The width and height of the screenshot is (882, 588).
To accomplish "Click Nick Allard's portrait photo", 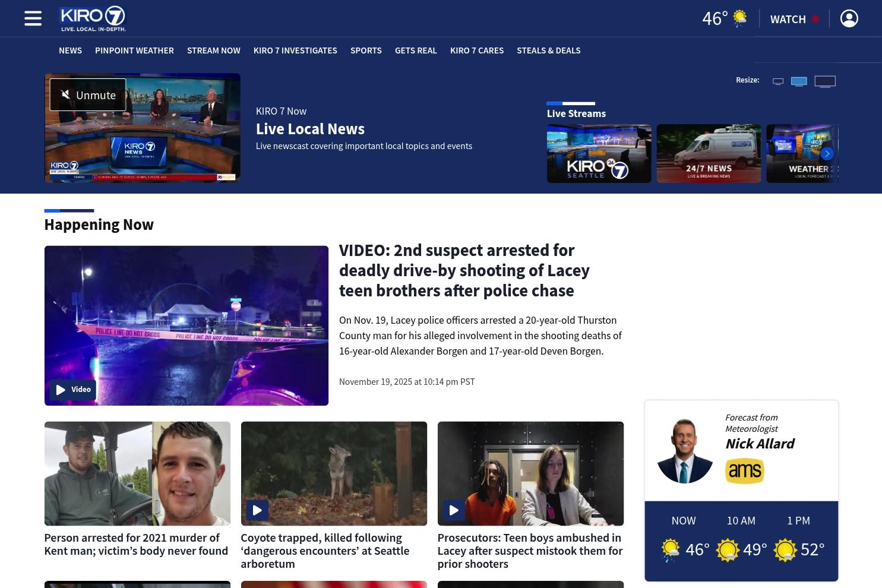I will [x=685, y=450].
